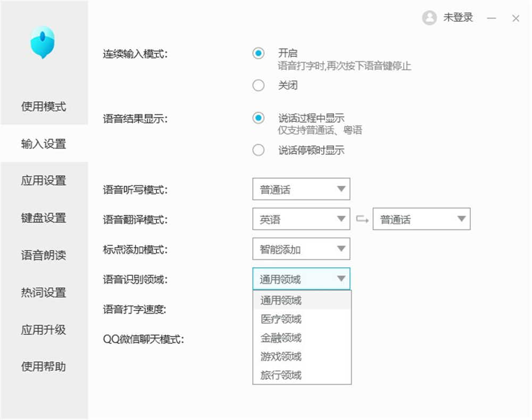Click the 连续输入模式 label
The width and height of the screenshot is (532, 420).
pyautogui.click(x=135, y=54)
